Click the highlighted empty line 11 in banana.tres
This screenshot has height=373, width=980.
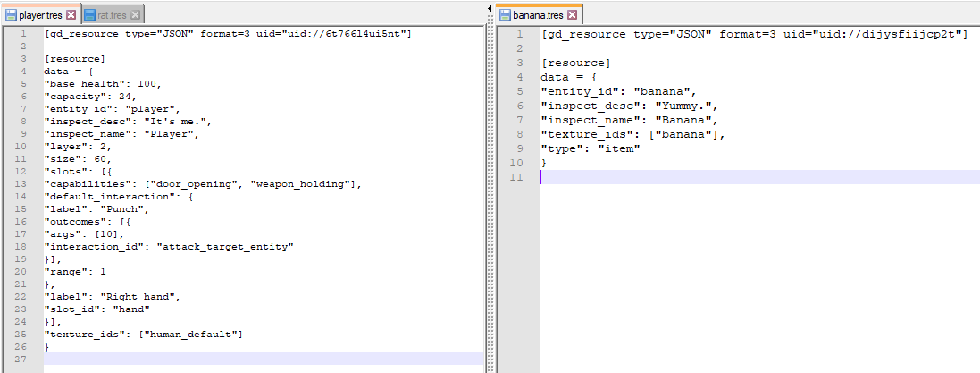coord(760,177)
